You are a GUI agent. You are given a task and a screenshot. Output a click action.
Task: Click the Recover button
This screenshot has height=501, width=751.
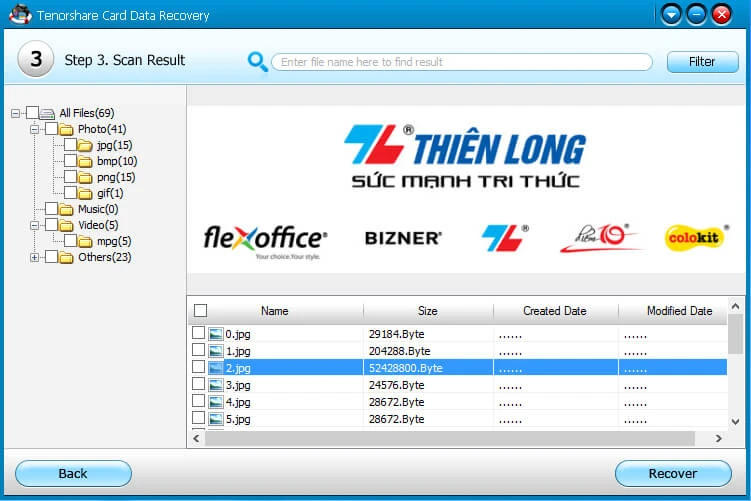673,474
